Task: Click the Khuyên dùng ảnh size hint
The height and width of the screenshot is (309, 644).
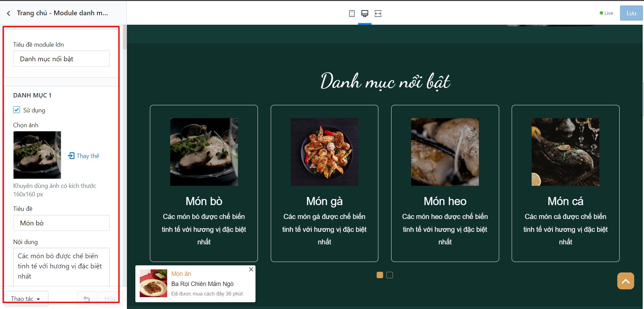Action: coord(54,190)
